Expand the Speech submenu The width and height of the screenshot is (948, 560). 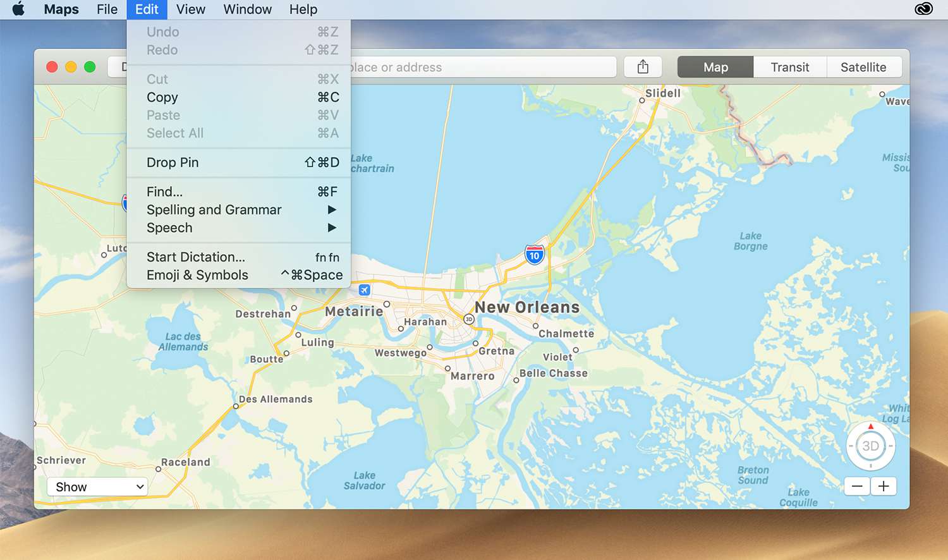coord(239,228)
